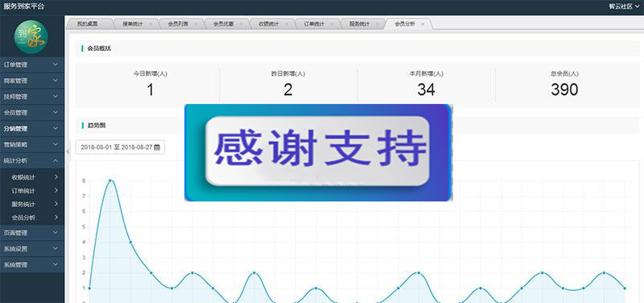Open the 智云社区 dropdown at top right

click(625, 6)
